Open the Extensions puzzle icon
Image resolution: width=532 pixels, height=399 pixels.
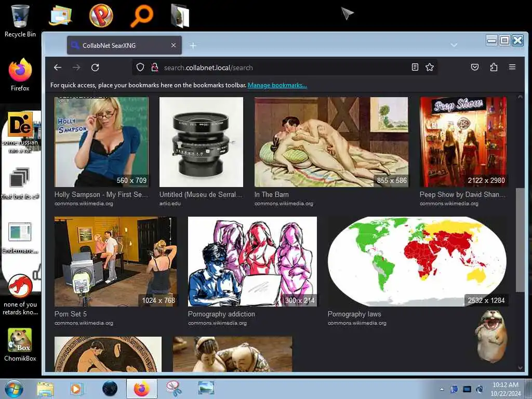tap(494, 67)
